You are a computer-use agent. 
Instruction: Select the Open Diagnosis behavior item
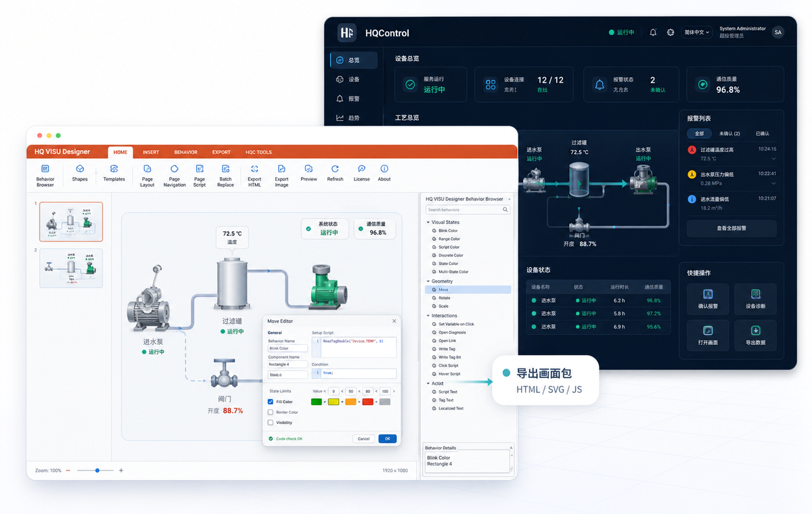(x=452, y=332)
